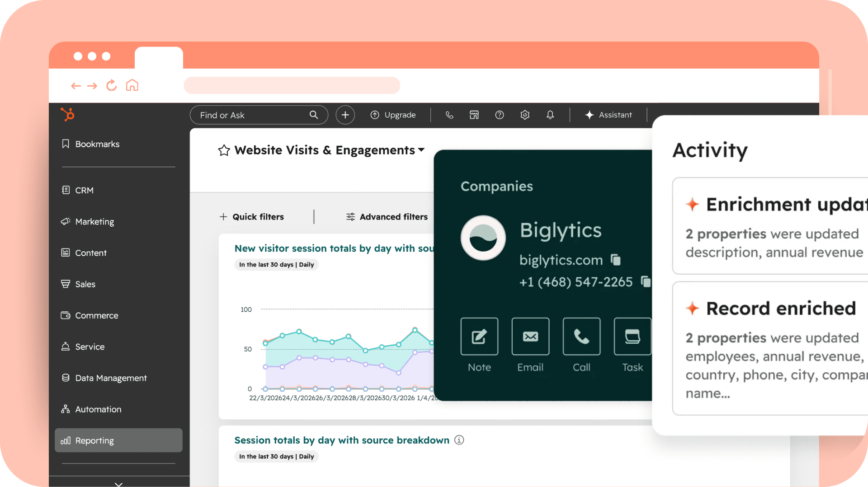Screen dimensions: 868x487
Task: Open the help question mark icon
Action: point(499,115)
